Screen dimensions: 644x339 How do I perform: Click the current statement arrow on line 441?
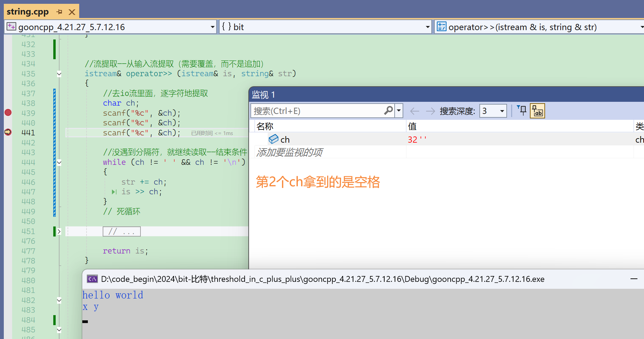coord(8,132)
